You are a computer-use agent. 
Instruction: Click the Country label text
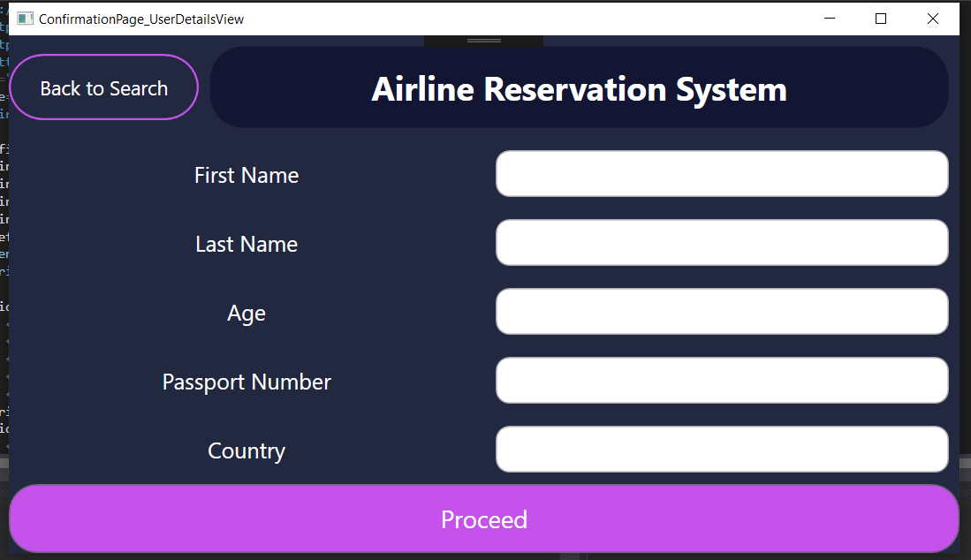pyautogui.click(x=246, y=450)
